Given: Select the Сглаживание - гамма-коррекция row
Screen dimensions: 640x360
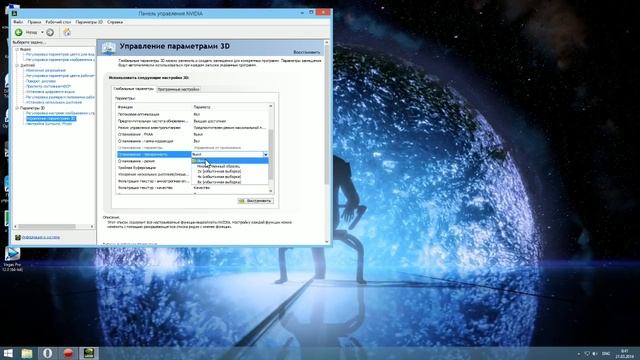Looking at the screenshot, I should [x=192, y=141].
